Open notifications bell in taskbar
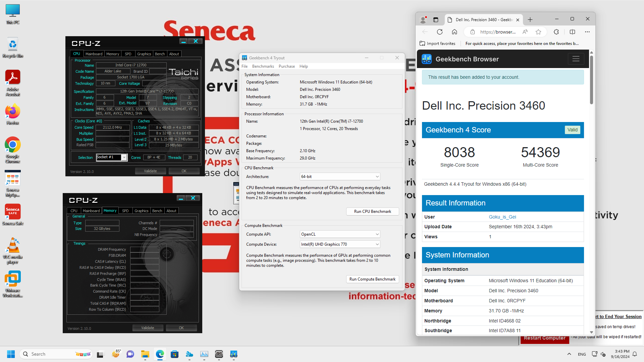The image size is (644, 362). [x=635, y=354]
